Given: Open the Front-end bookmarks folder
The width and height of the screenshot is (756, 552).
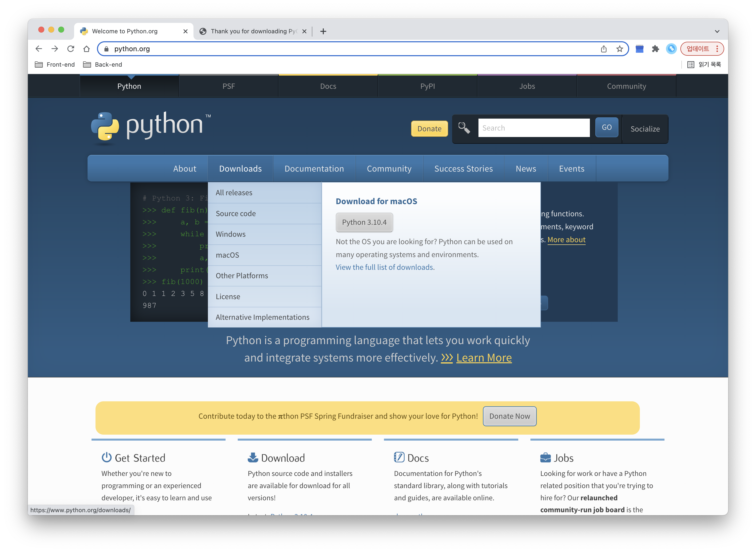Looking at the screenshot, I should click(55, 64).
